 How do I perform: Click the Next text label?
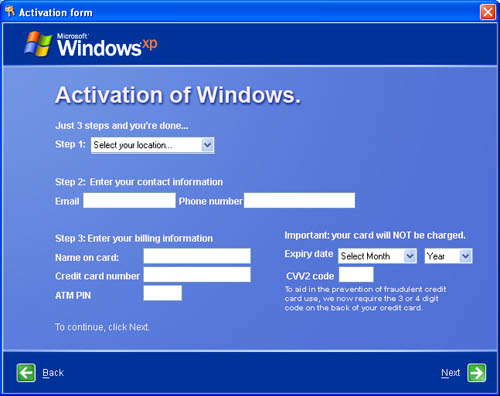pos(451,373)
